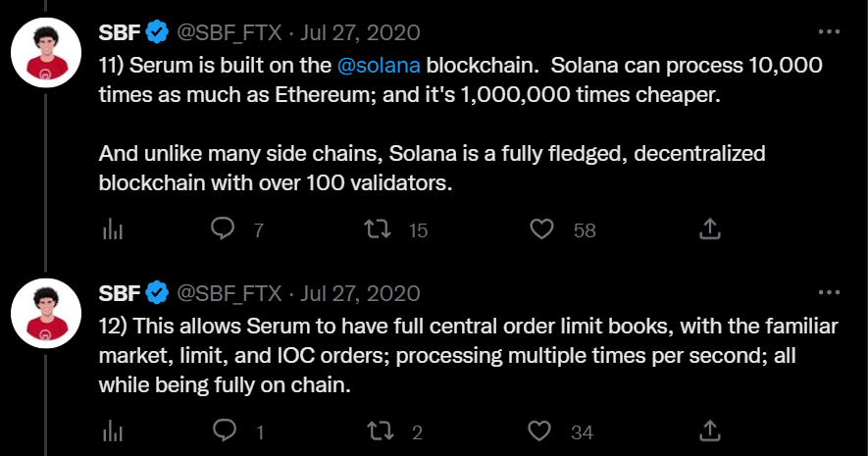Open SBF profile picture on first tweet
Viewport: 868px width, 456px height.
click(46, 53)
